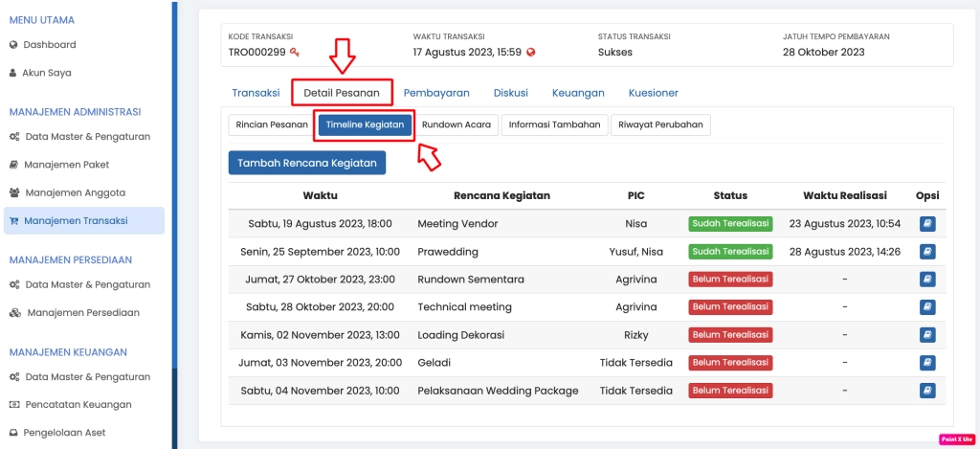Click option icon for Geladi row
Viewport: 980px width, 449px height.
click(926, 363)
